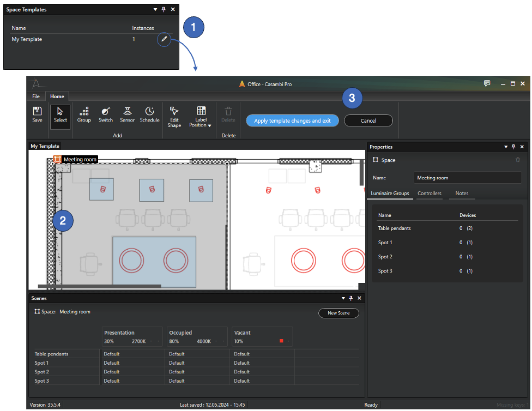Viewport: 532px width, 411px height.
Task: Open My Template with the pencil edit icon
Action: pos(164,39)
